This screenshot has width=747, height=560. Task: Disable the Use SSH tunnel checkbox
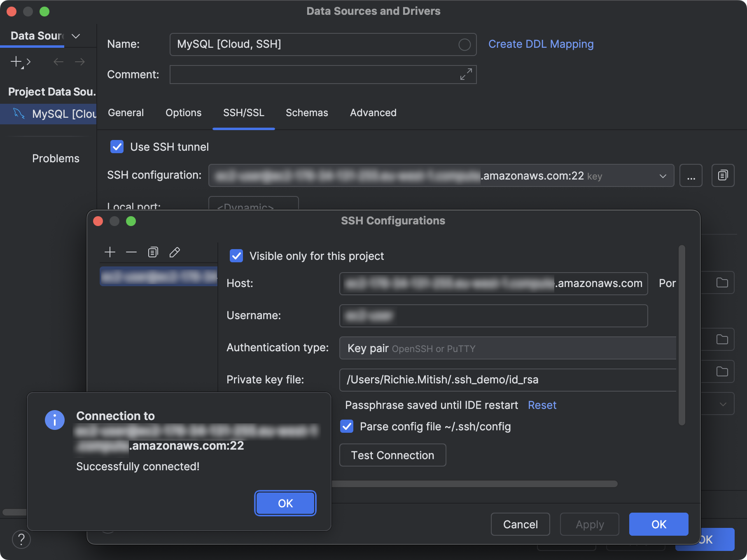tap(117, 147)
